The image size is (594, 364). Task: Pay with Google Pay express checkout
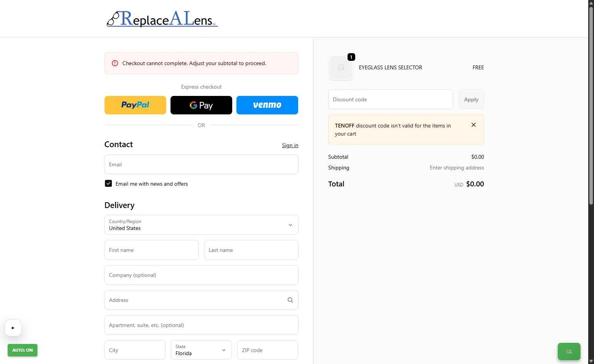201,105
